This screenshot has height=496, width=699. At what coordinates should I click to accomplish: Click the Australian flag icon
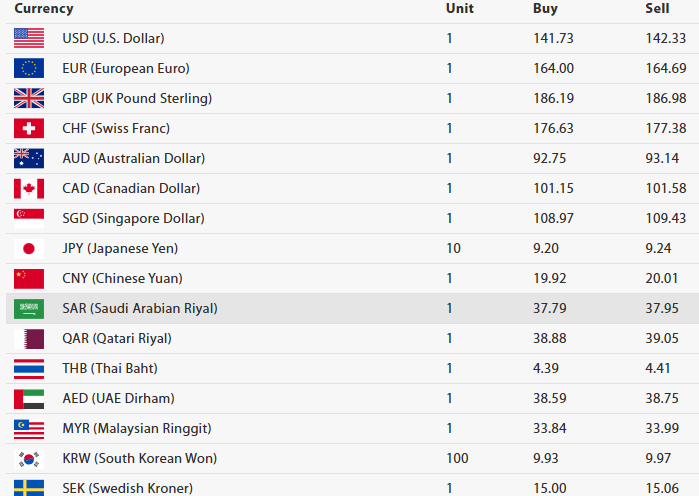coord(28,158)
